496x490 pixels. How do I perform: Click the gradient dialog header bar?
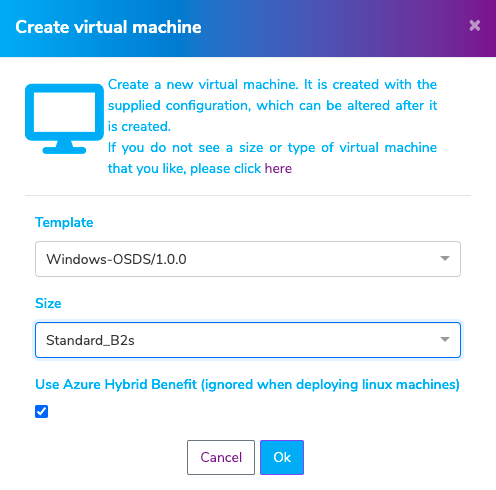tap(248, 28)
